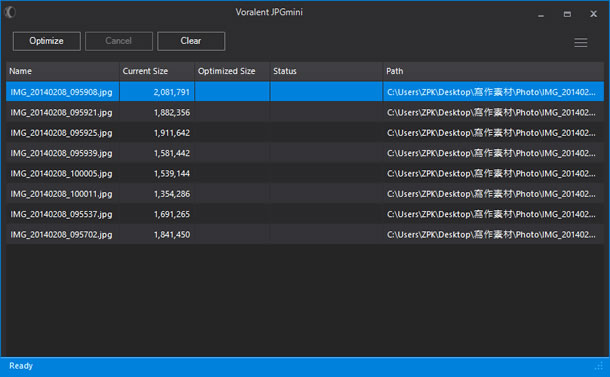Select file IMG_20140208_095908.jpg
The height and width of the screenshot is (377, 610).
tap(61, 92)
